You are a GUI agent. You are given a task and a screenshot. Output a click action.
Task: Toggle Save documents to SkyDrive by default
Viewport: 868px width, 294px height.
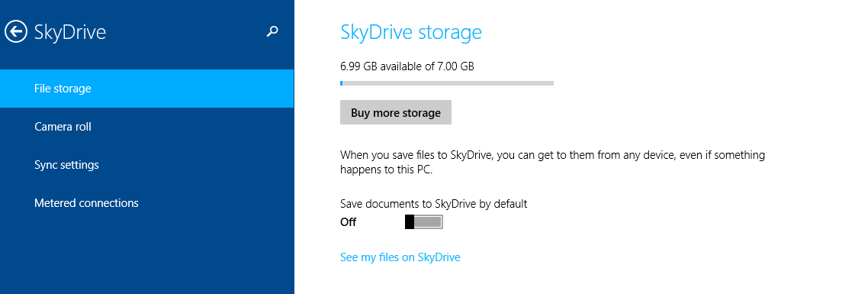click(424, 222)
